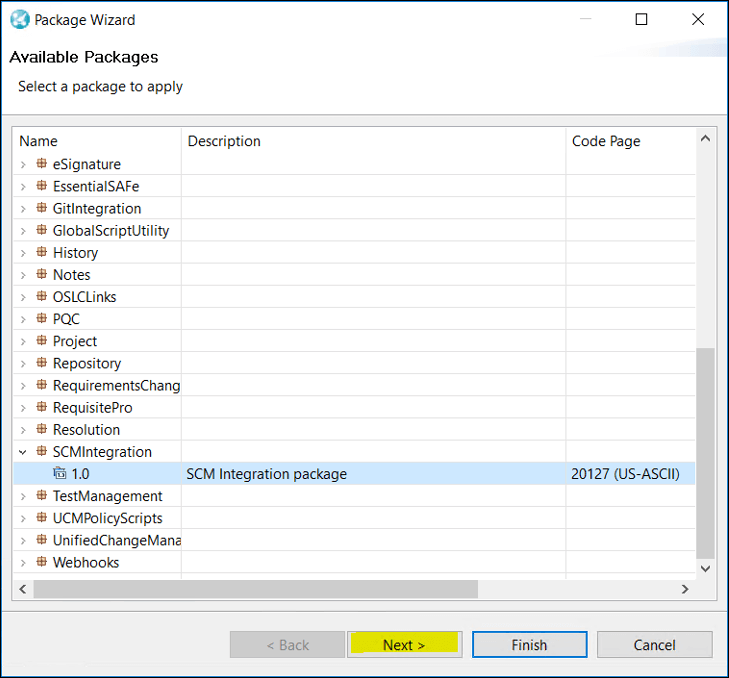The height and width of the screenshot is (678, 729).
Task: Select the GitIntegration package name
Action: [97, 208]
